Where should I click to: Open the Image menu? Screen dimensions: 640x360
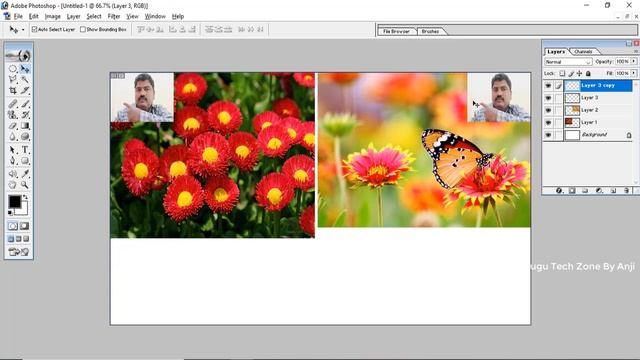click(x=52, y=16)
